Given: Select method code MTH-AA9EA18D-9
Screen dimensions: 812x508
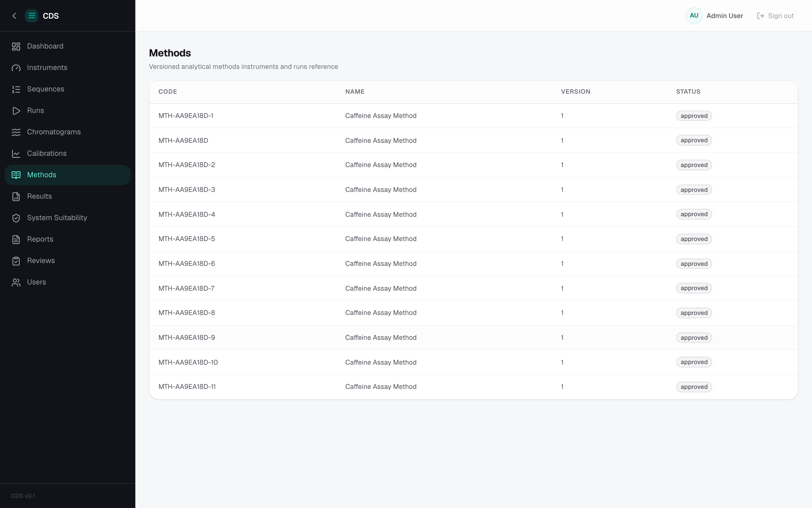Looking at the screenshot, I should [187, 338].
